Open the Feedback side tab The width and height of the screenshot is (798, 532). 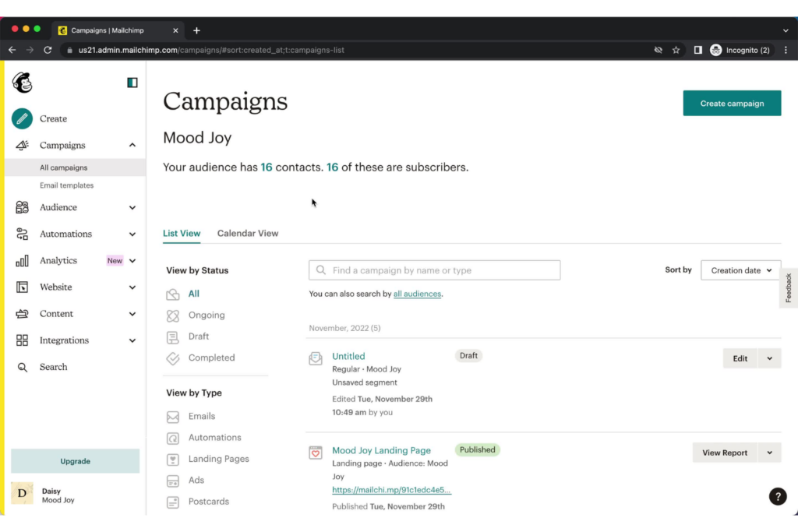(789, 288)
